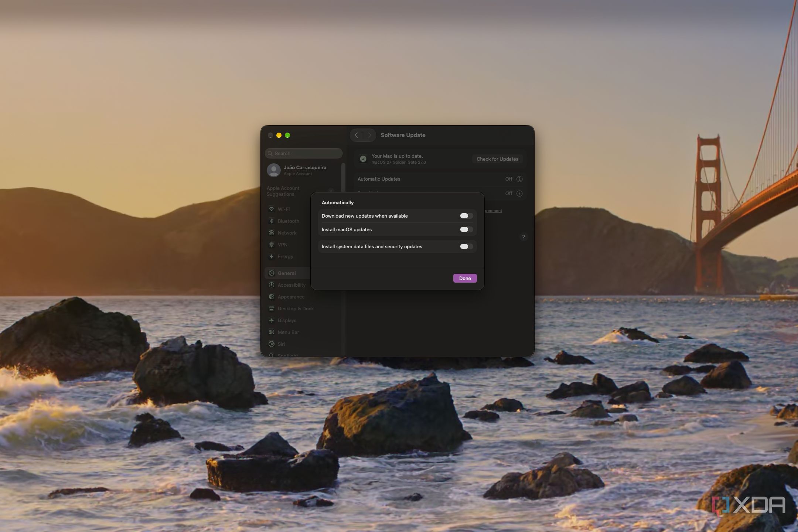Click the Bluetooth sidebar icon

[272, 221]
